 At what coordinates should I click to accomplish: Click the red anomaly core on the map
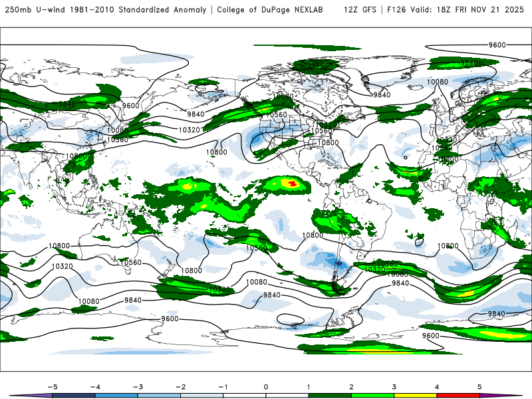tap(292, 184)
